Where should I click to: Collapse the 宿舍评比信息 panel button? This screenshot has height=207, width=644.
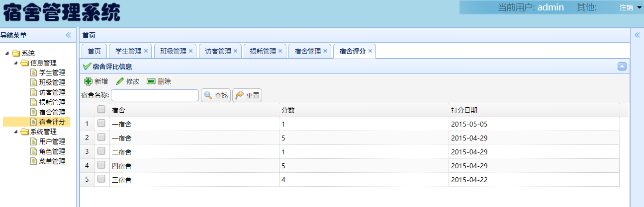point(622,67)
